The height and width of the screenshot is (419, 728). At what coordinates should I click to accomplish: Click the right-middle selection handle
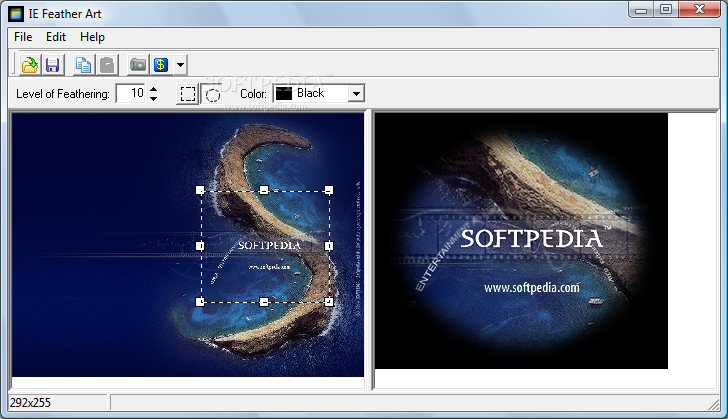329,246
